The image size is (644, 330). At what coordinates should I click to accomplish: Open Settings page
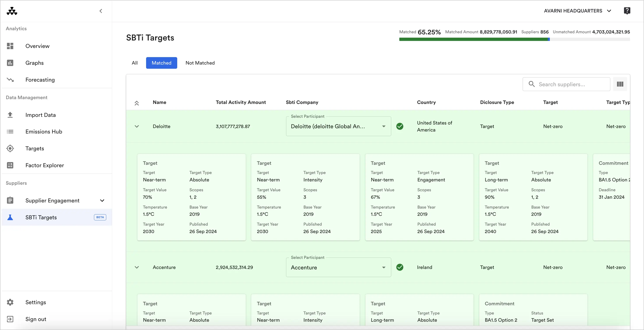(57, 302)
